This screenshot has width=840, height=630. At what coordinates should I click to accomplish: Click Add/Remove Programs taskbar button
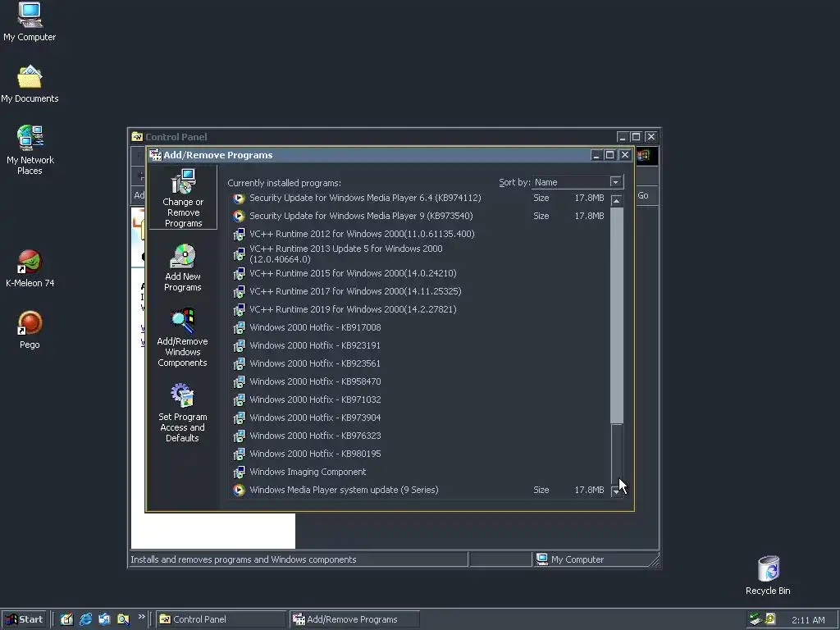coord(354,619)
